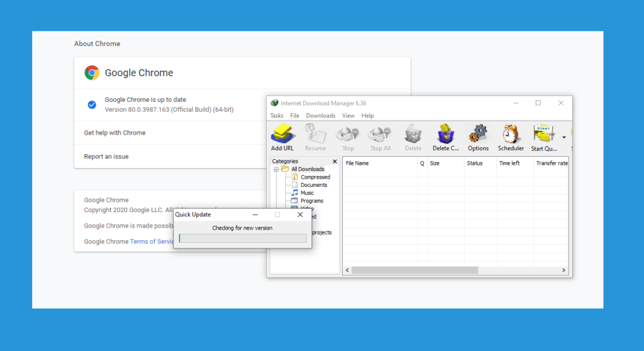The image size is (644, 351).
Task: Click the horizontal scrollbar right arrow
Action: [x=564, y=270]
